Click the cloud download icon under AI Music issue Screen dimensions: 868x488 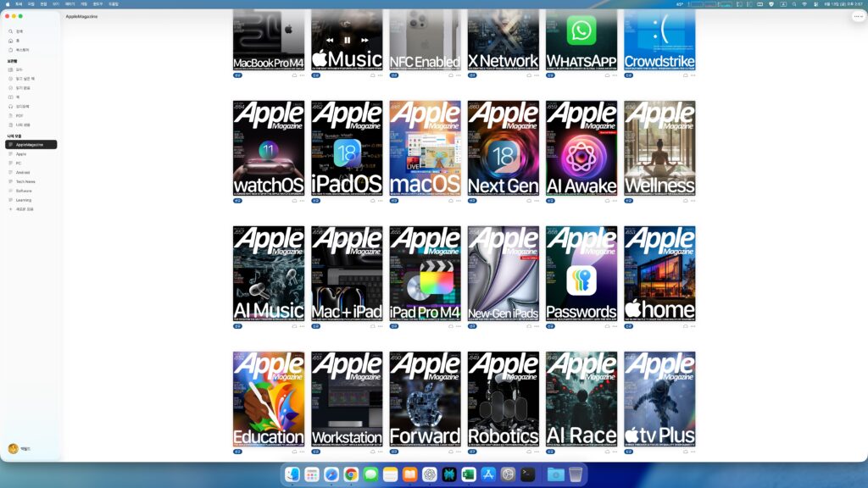click(x=294, y=326)
